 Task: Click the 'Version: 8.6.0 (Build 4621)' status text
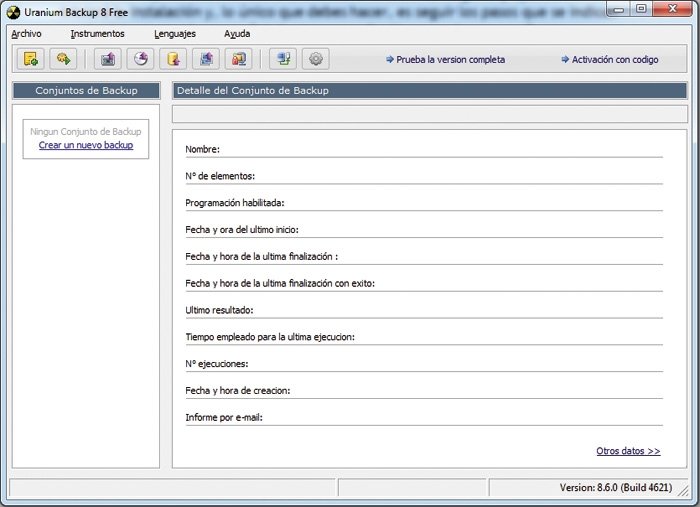click(x=616, y=487)
